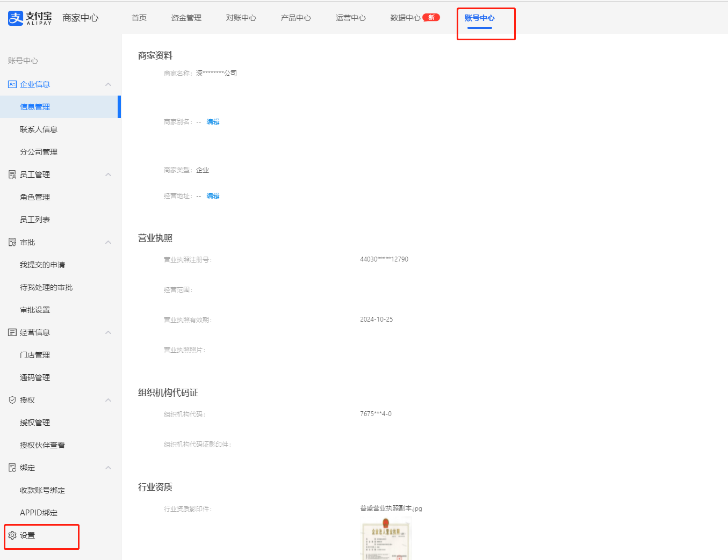Image resolution: width=728 pixels, height=560 pixels.
Task: Click the 企业信息 sidebar icon
Action: click(12, 84)
